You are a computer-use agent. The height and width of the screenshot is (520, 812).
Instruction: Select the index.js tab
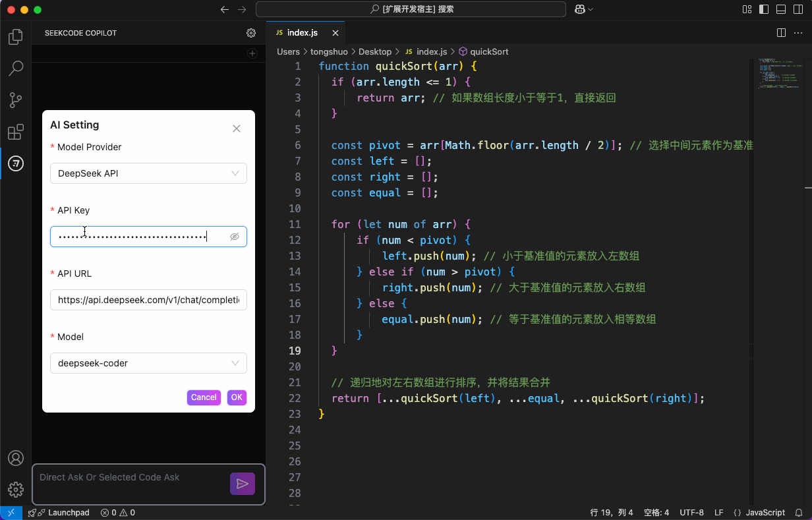[x=306, y=33]
